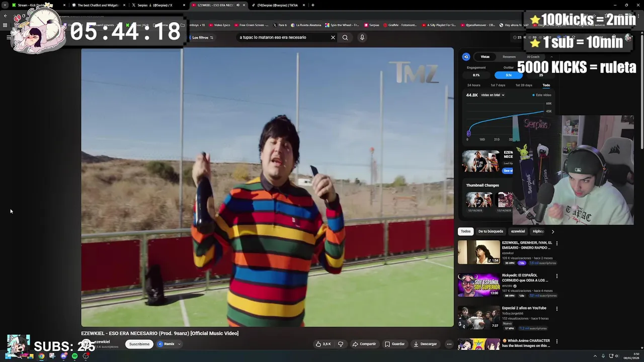Switch to the Serpias TikTok tab
644x362 pixels.
coord(277,5)
